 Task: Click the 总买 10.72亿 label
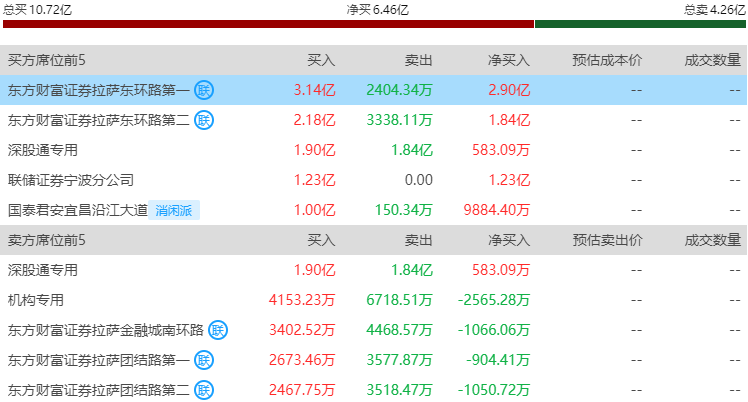coord(37,10)
